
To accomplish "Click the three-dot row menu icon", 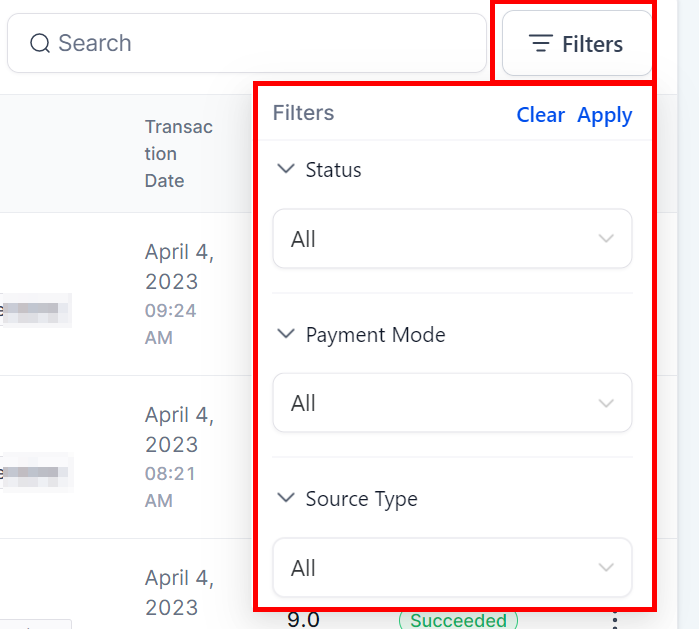I will (x=612, y=620).
